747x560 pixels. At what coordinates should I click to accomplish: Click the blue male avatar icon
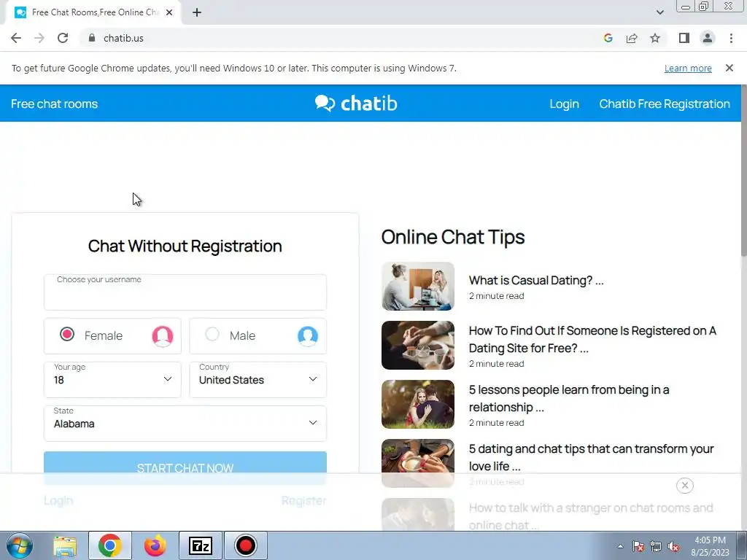(308, 336)
